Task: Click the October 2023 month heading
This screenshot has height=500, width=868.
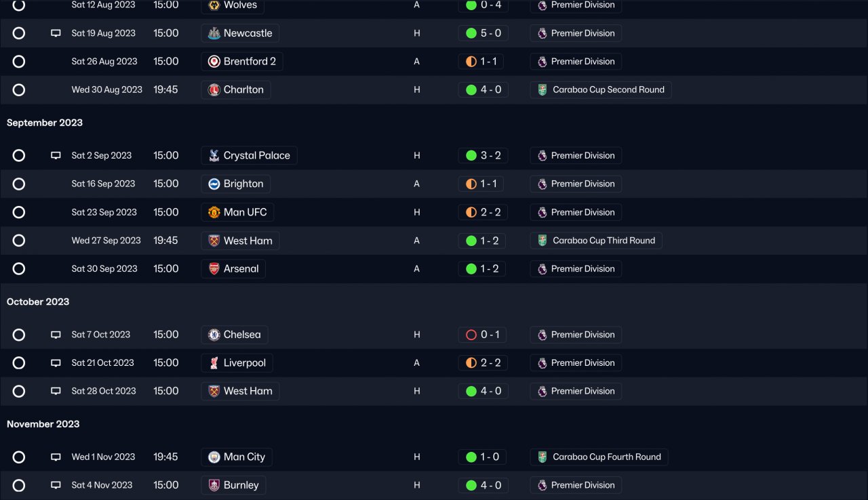Action: 38,302
